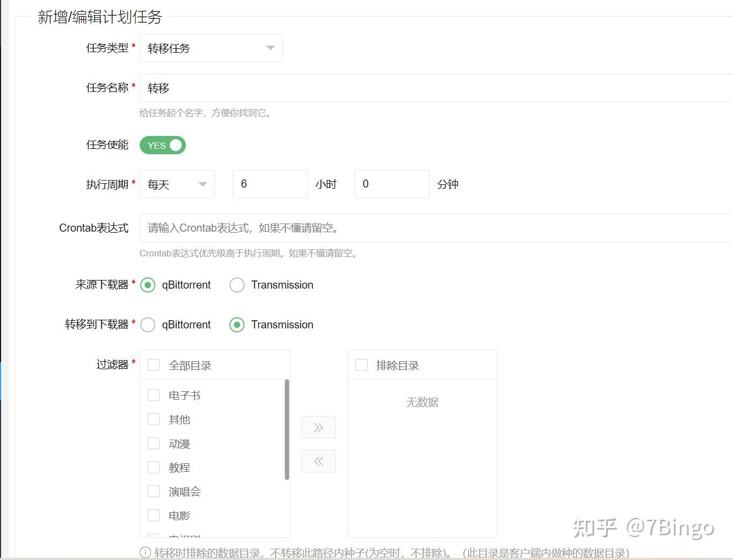Click the Crontab表达式 input field
This screenshot has width=733, height=560.
(376, 228)
